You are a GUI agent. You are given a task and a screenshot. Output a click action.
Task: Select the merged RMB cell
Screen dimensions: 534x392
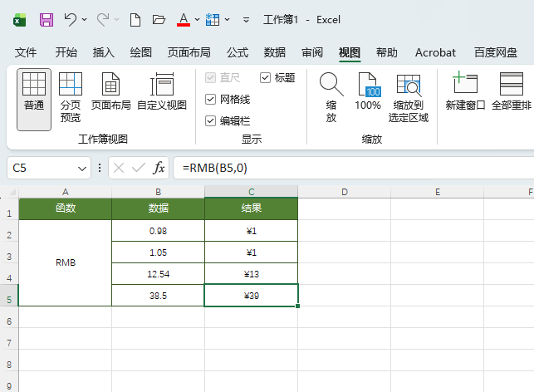(66, 262)
